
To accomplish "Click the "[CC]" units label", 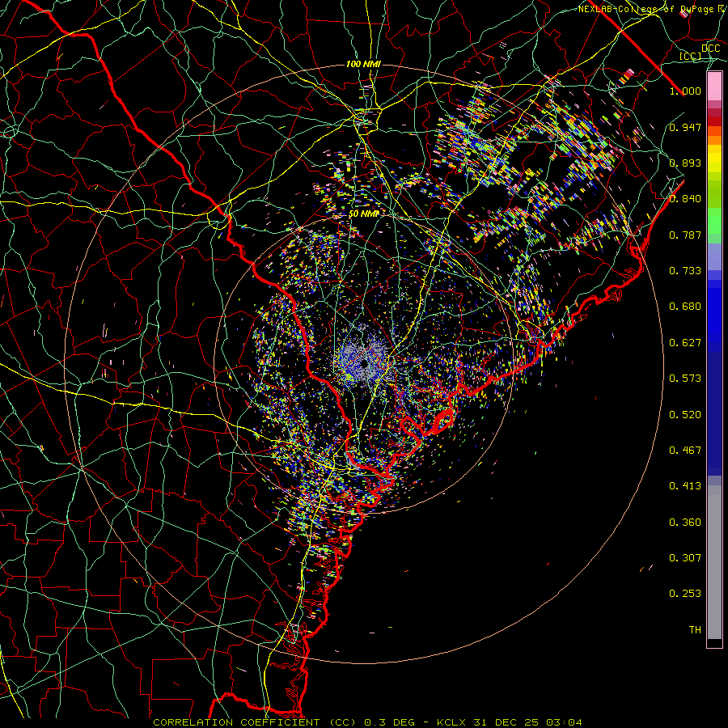I will (x=691, y=56).
